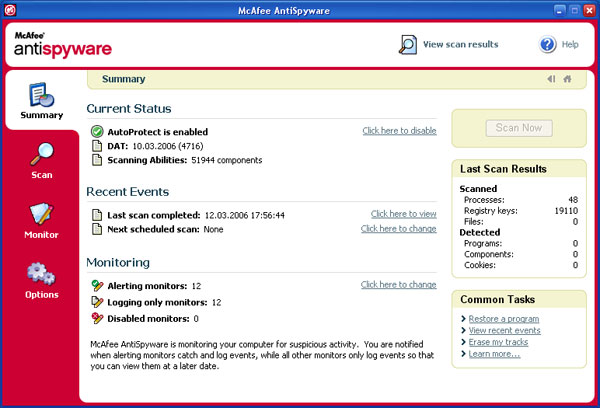Click the Current Status heading
Image resolution: width=600 pixels, height=408 pixels.
129,109
